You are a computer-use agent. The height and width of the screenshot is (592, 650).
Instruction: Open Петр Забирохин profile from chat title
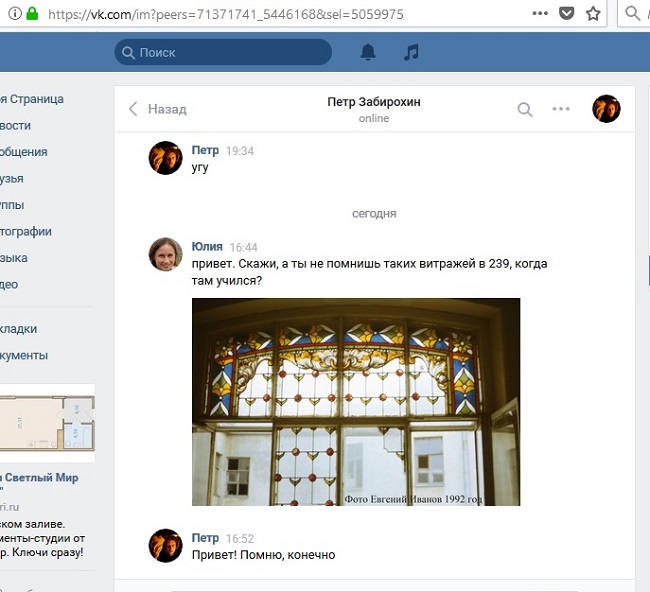pyautogui.click(x=374, y=102)
